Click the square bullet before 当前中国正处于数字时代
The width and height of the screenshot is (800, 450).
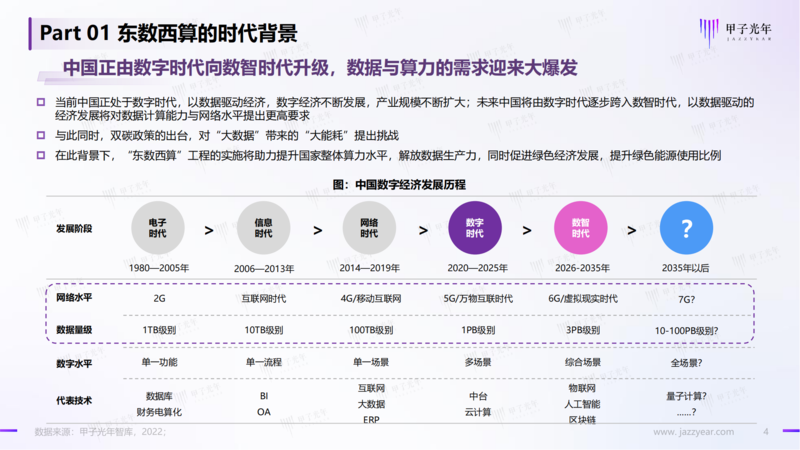tap(41, 102)
